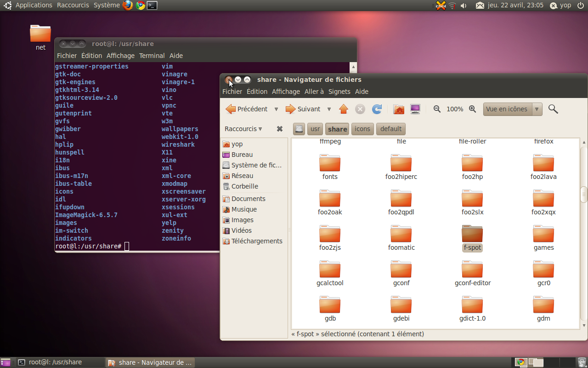Open the Suivant history dropdown arrow

tap(329, 109)
